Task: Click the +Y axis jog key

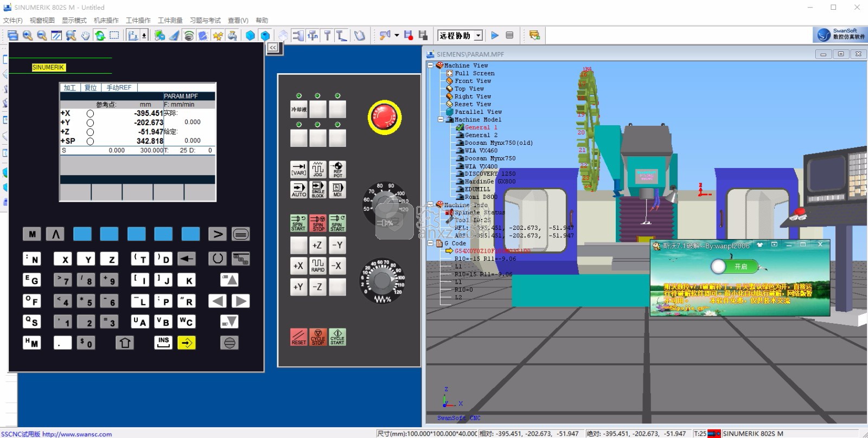Action: 299,287
